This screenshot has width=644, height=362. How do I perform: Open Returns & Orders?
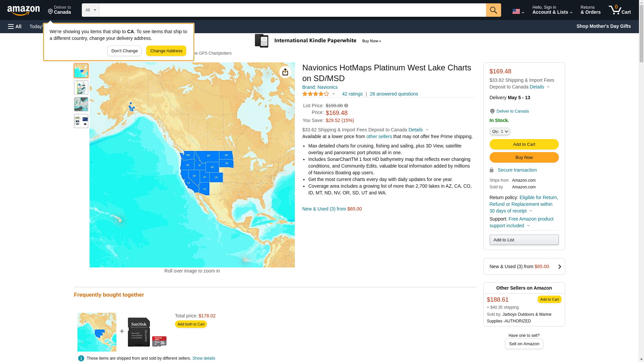[x=590, y=10]
